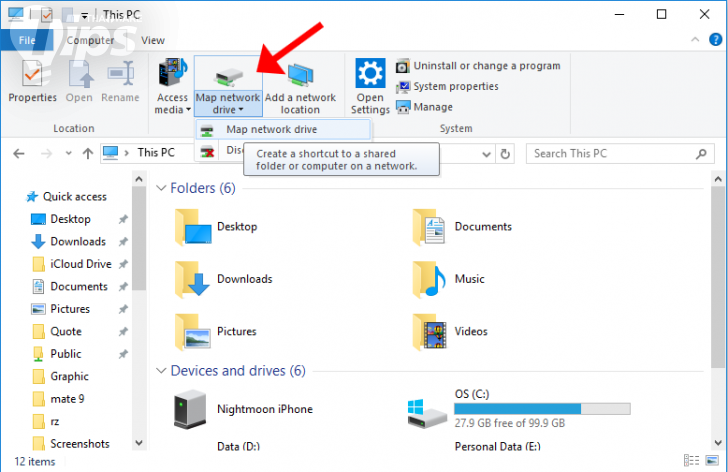
Task: Click the Search This PC field
Action: [x=620, y=154]
